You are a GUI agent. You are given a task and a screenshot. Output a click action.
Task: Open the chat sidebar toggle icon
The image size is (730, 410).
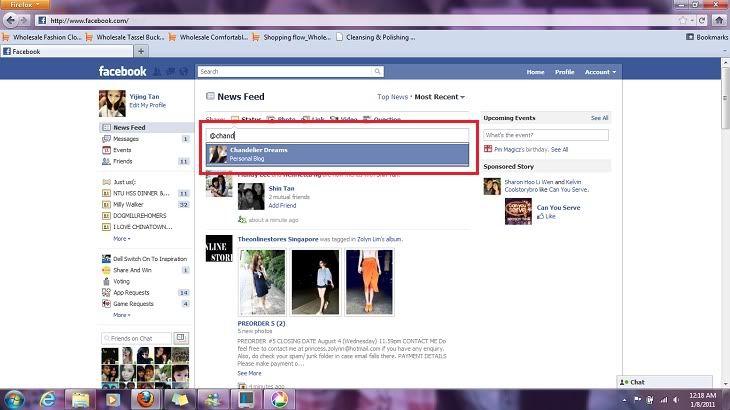[x=624, y=382]
